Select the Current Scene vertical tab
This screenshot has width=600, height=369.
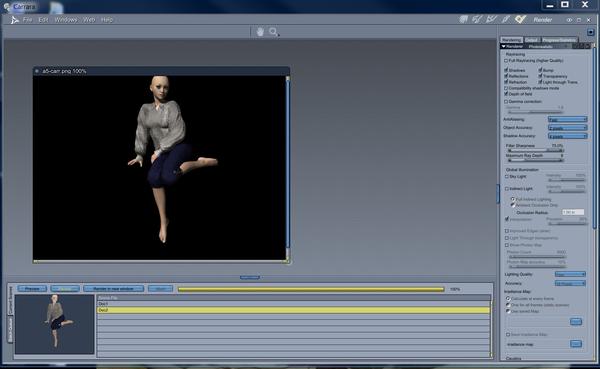click(10, 300)
